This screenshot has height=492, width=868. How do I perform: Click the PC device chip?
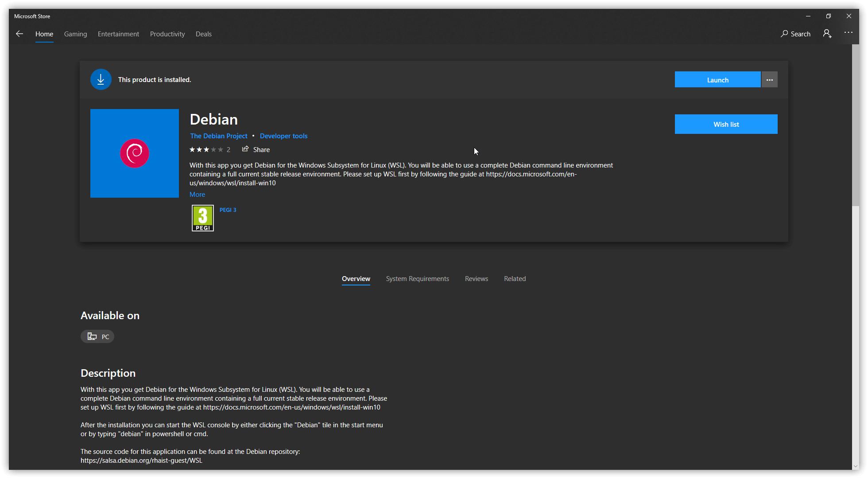click(97, 336)
